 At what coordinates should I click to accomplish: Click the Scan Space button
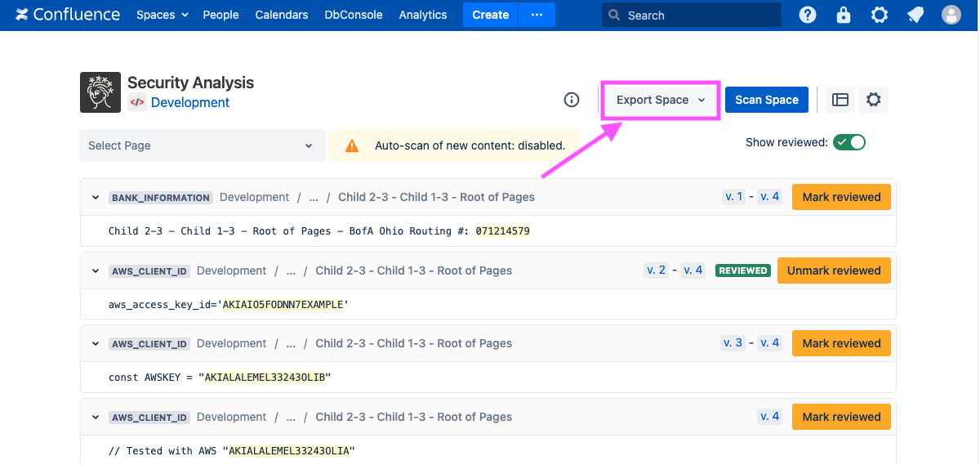click(x=766, y=100)
